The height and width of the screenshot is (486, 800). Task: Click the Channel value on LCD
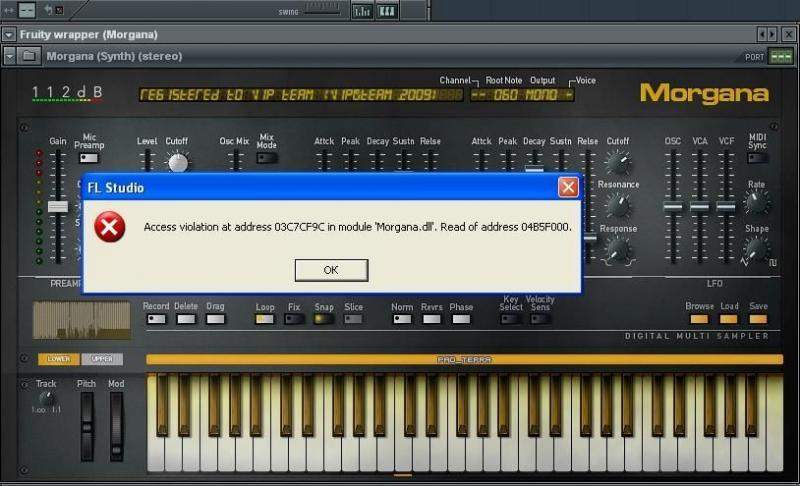479,95
